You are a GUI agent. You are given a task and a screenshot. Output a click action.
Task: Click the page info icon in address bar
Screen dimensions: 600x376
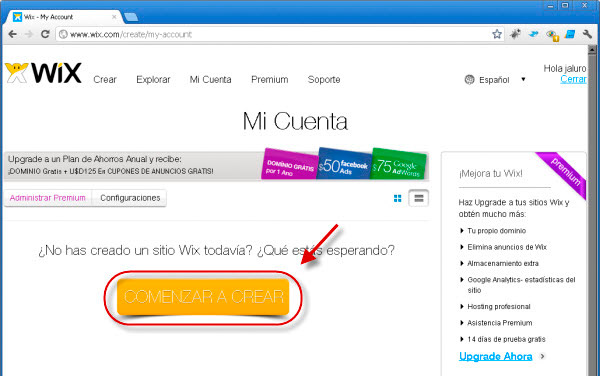pos(64,34)
